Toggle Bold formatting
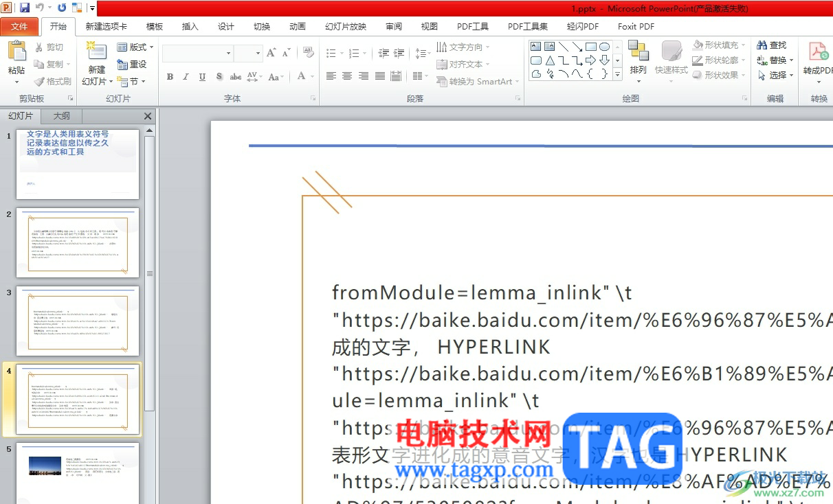 [x=170, y=77]
